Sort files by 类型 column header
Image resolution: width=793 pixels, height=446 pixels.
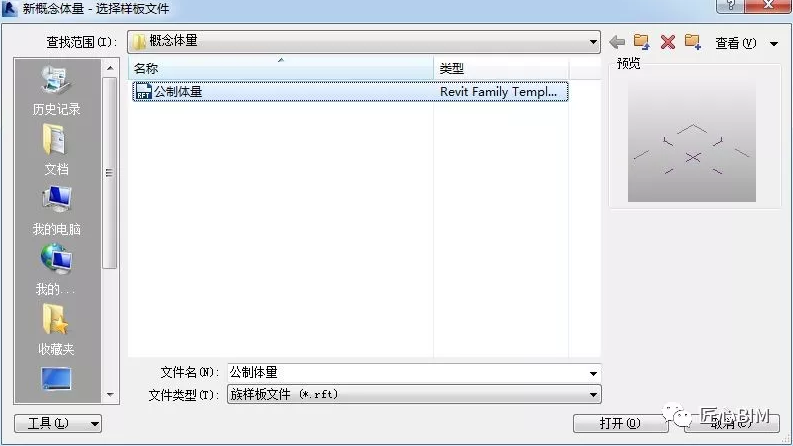pyautogui.click(x=500, y=68)
